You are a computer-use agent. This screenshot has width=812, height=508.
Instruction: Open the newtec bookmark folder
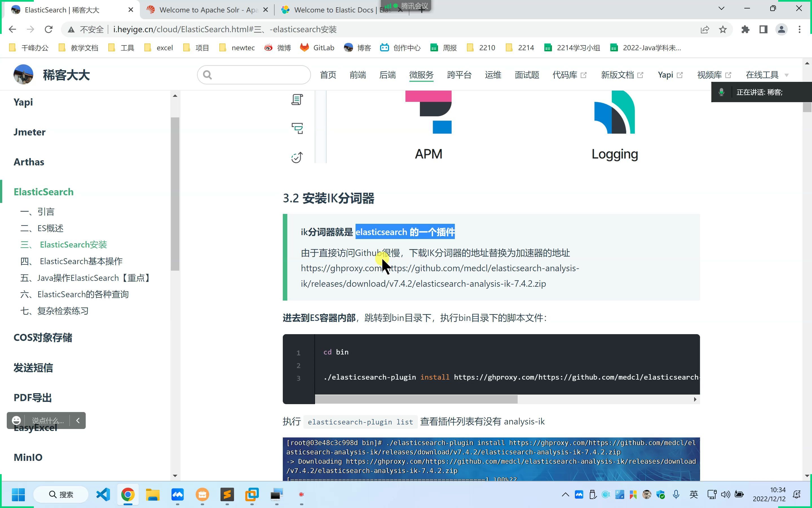237,48
